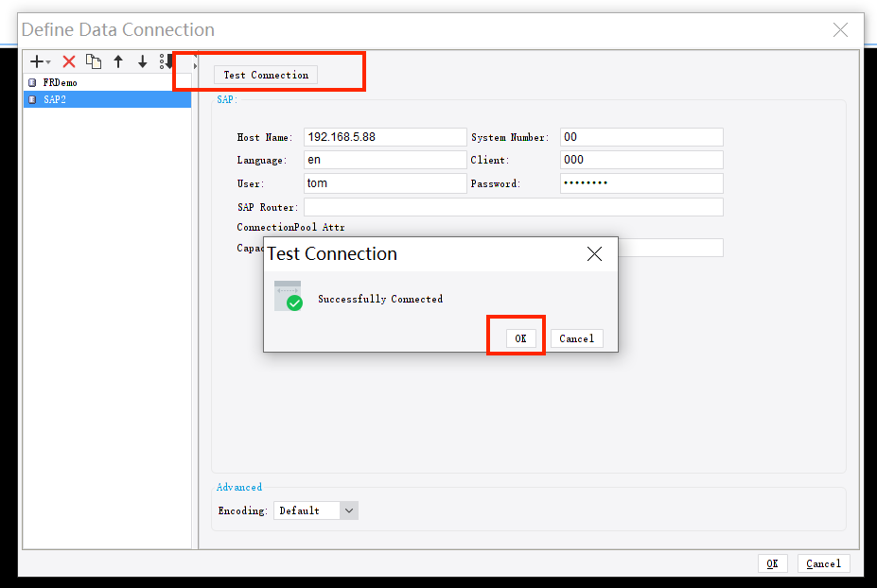The height and width of the screenshot is (588, 877).
Task: Click Cancel in Define Data Connection dialog
Action: (823, 563)
